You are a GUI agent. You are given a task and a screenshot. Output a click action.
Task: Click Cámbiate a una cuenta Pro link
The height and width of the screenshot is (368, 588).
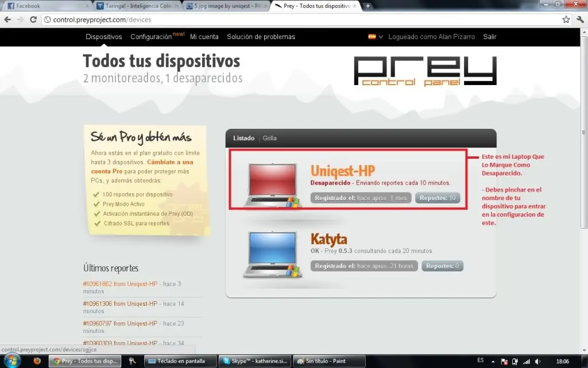(x=142, y=166)
